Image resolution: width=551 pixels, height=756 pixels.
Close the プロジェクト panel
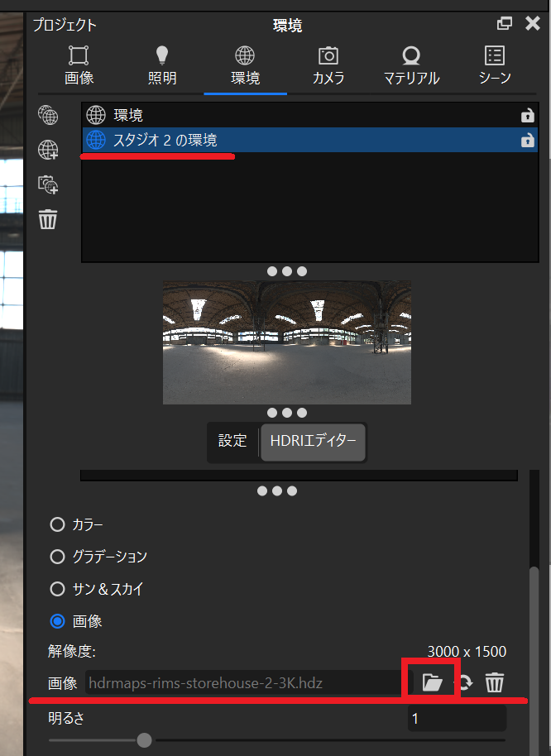(533, 23)
